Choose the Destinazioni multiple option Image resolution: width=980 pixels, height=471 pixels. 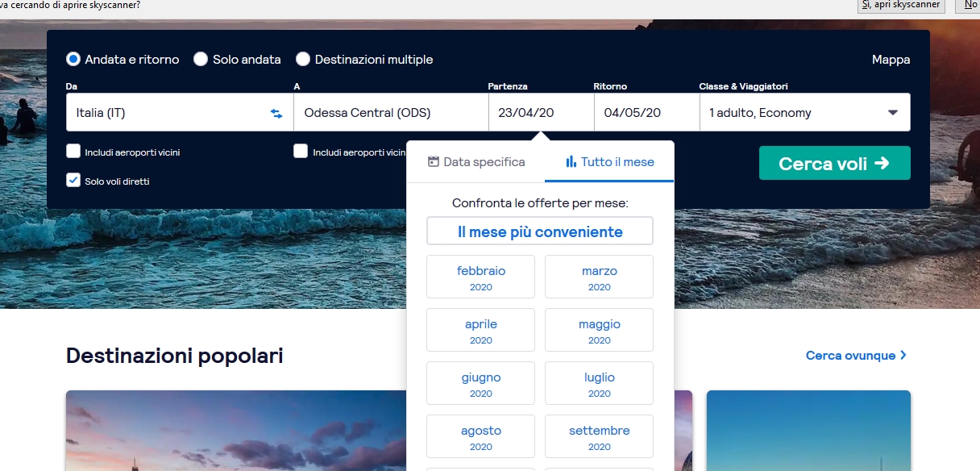point(303,60)
